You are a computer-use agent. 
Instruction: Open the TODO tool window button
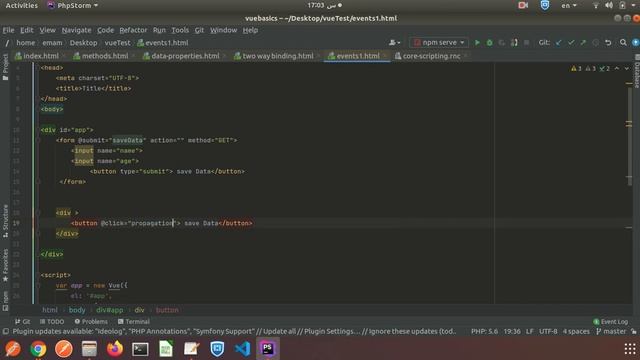point(52,322)
